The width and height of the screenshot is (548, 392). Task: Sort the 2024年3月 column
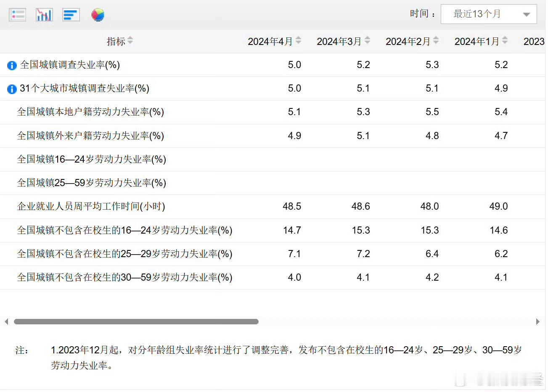click(367, 40)
